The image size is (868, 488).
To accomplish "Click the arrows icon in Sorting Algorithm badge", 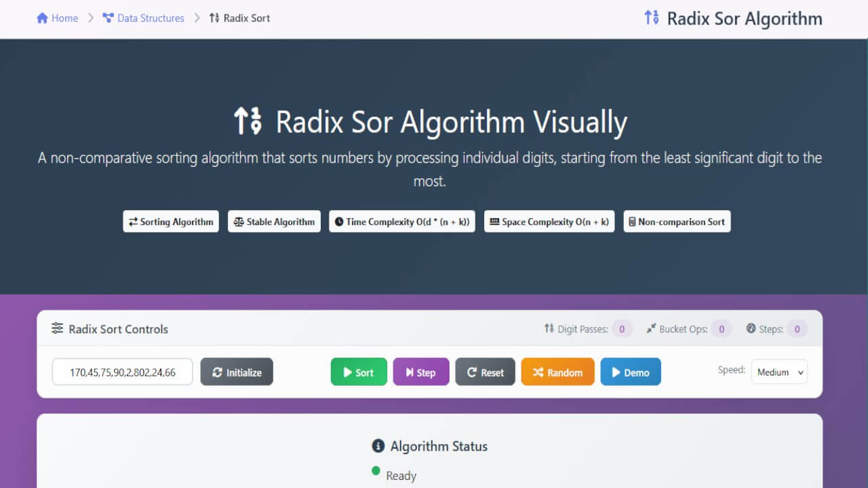I will pos(134,222).
